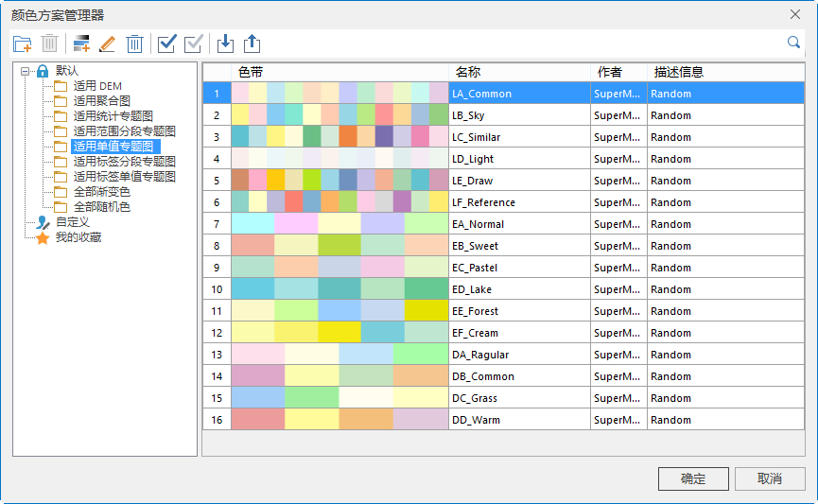Select row number 7 header
Viewport: 818px width, 504px height.
(217, 224)
